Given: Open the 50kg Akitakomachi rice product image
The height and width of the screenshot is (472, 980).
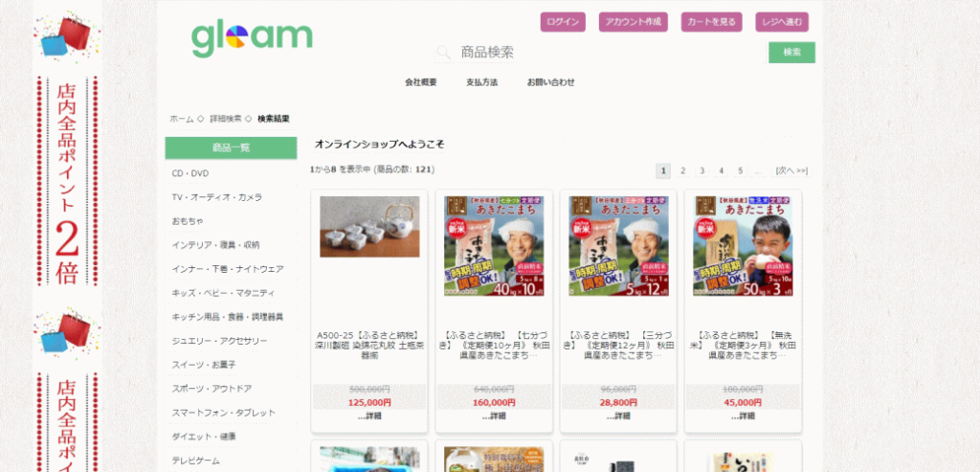Looking at the screenshot, I should point(744,246).
